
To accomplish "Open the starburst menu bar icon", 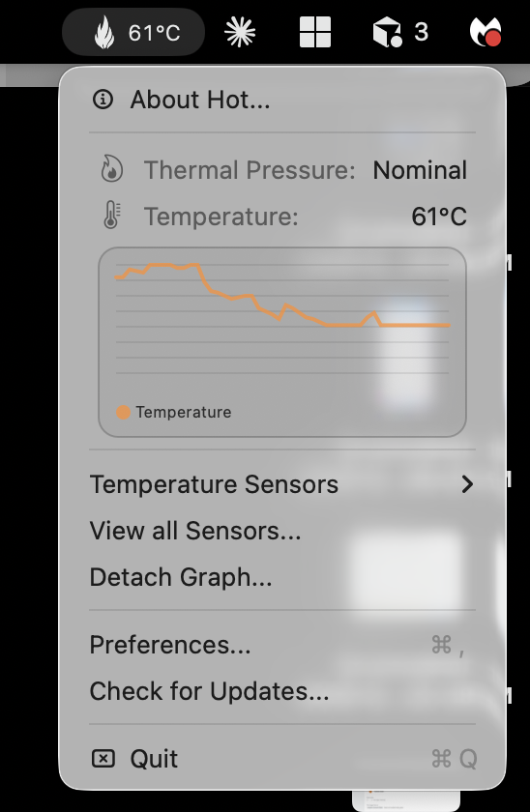I will pos(240,32).
